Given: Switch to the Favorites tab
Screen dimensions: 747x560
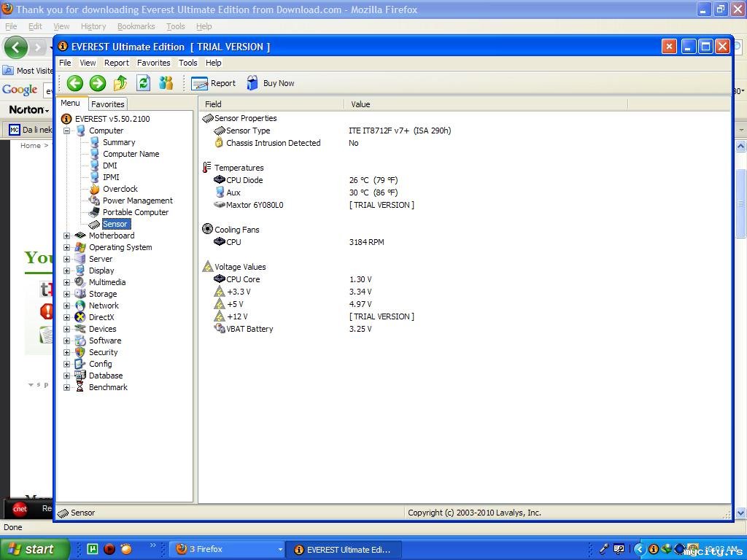Looking at the screenshot, I should tap(108, 104).
